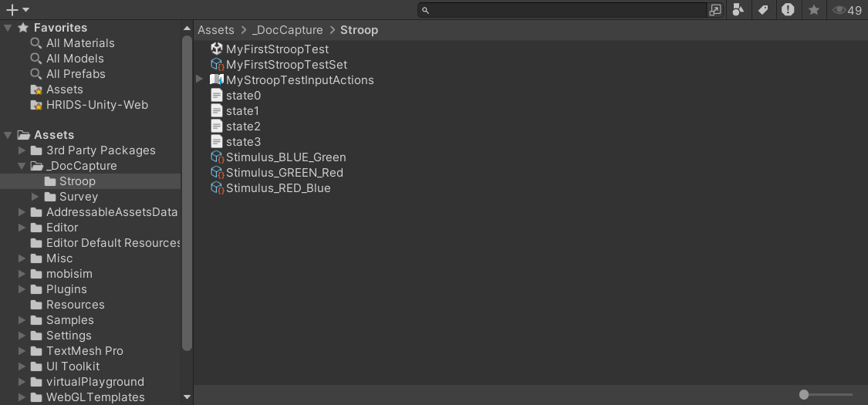Select the Plugins folder
The image size is (868, 405).
pos(66,289)
